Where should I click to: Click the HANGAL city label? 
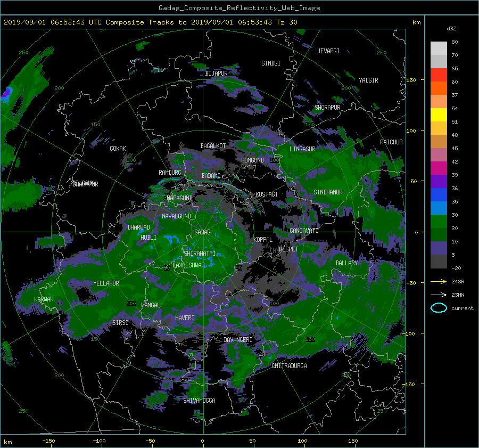150,305
